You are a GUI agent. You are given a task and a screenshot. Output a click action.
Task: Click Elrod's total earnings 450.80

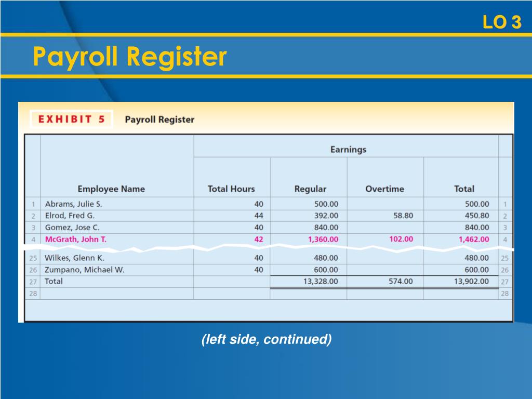[477, 216]
